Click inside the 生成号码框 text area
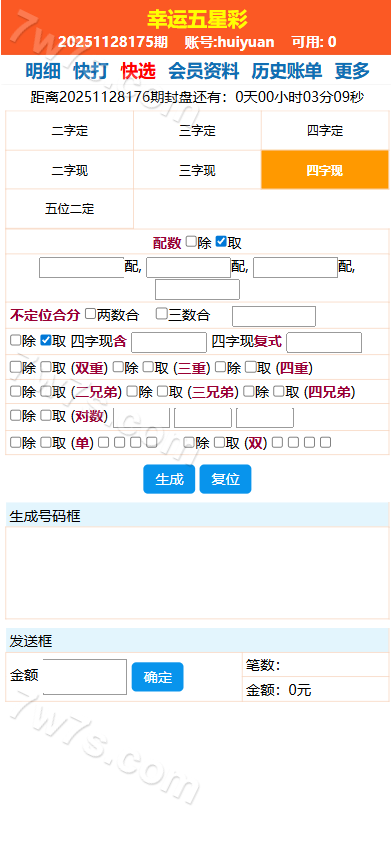The image size is (391, 846). pyautogui.click(x=197, y=572)
